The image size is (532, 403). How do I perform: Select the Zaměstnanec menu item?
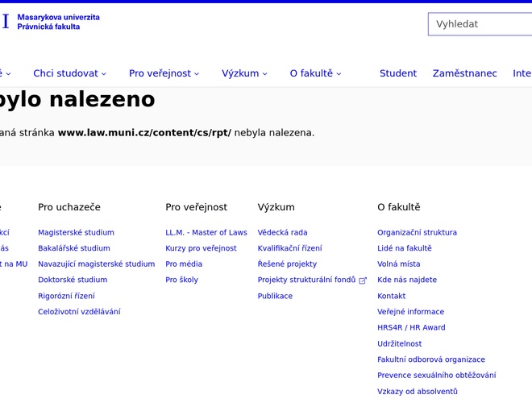click(x=464, y=73)
